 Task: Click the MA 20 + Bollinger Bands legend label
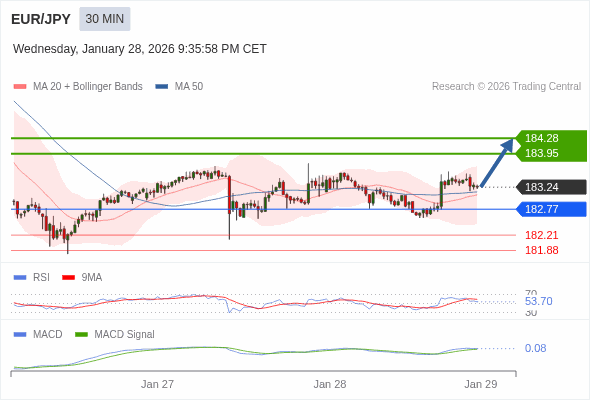pyautogui.click(x=88, y=87)
